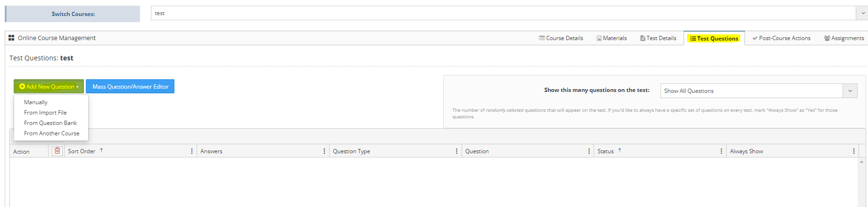Open Question column options menu

(589, 151)
